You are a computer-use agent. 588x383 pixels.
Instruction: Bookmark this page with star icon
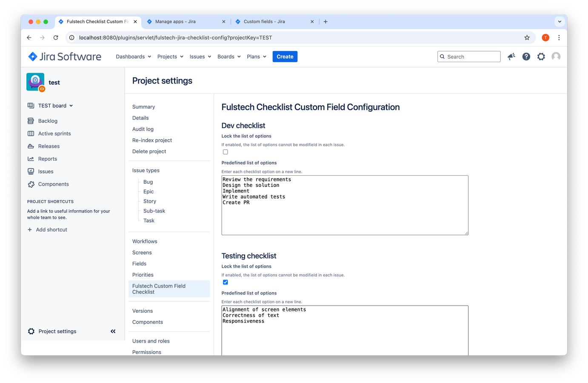(x=527, y=37)
